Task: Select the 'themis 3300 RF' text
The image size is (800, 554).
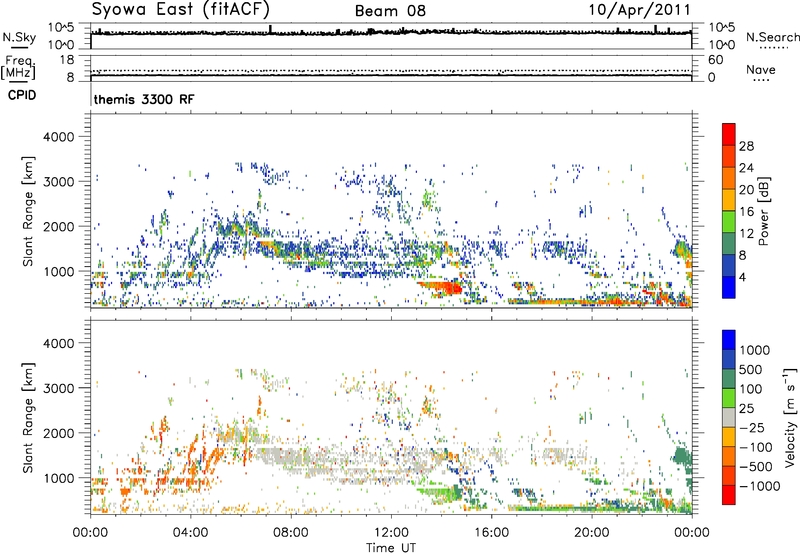Action: point(144,99)
